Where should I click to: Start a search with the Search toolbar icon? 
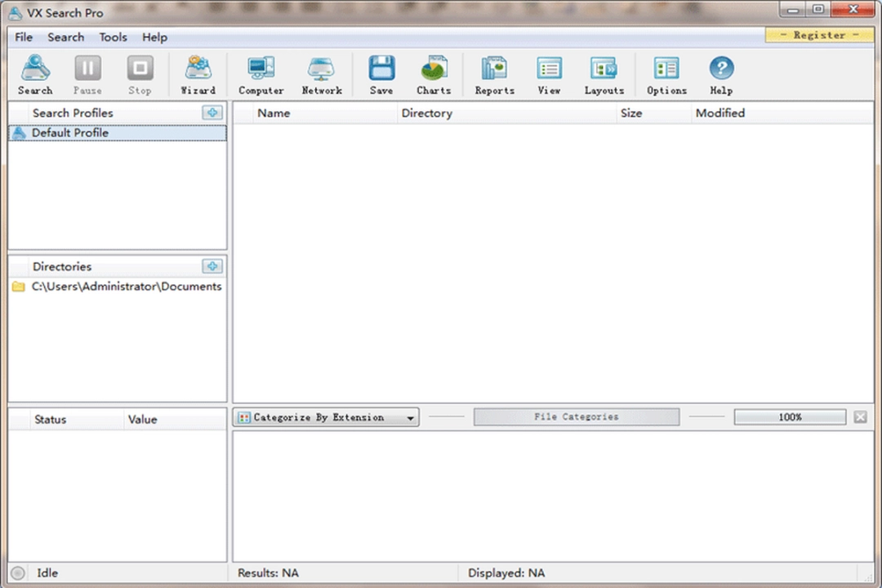coord(35,75)
